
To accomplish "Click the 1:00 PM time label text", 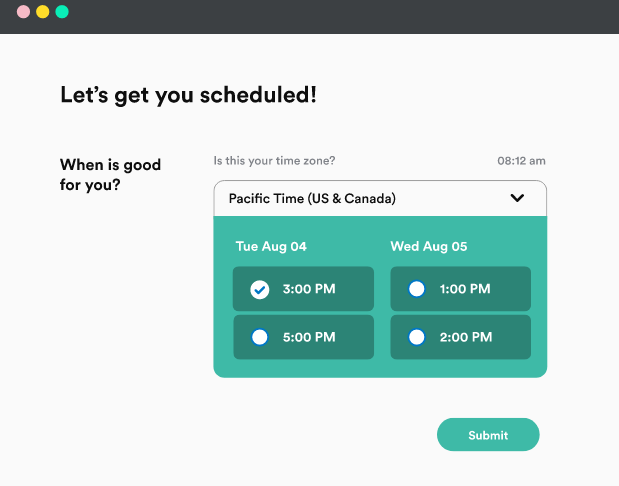I will pyautogui.click(x=465, y=289).
